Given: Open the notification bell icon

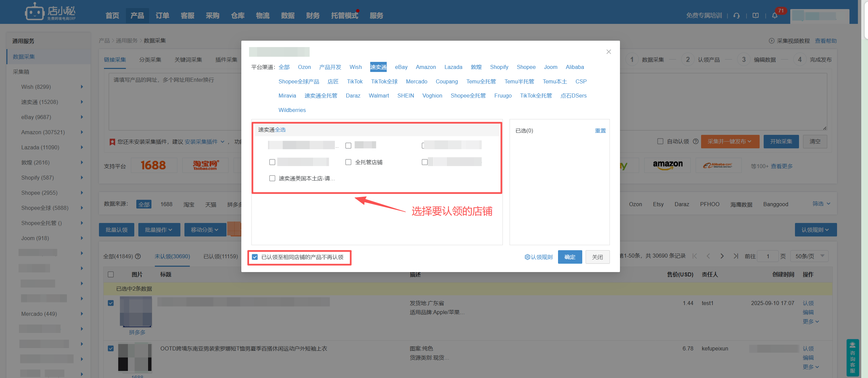Looking at the screenshot, I should tap(775, 15).
